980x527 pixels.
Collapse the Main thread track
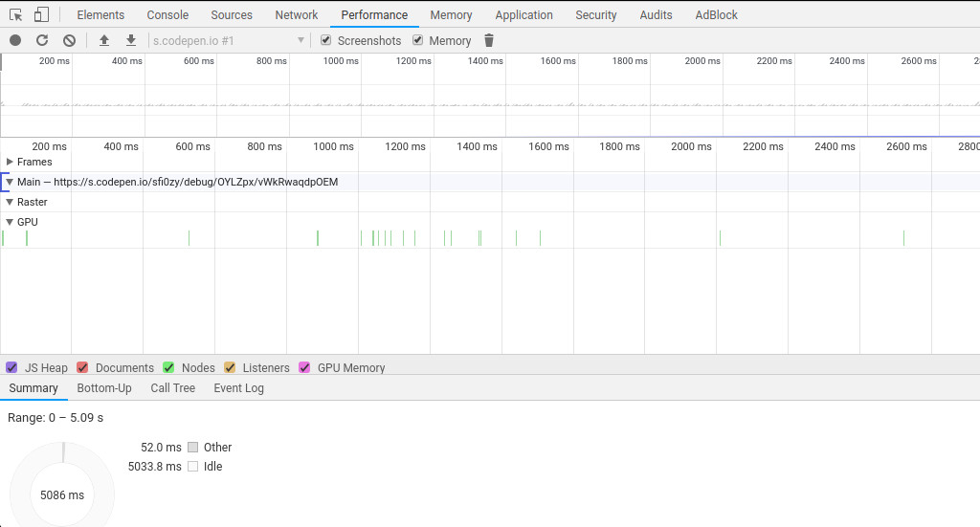10,182
